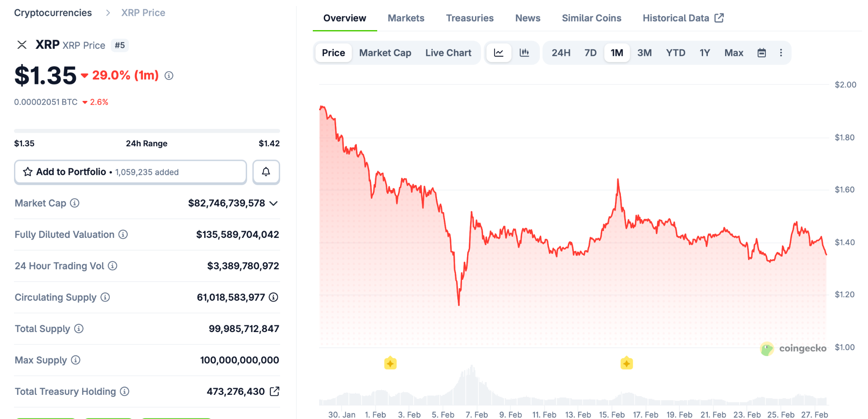This screenshot has width=868, height=419.
Task: Select the 1Y time range
Action: tap(704, 53)
